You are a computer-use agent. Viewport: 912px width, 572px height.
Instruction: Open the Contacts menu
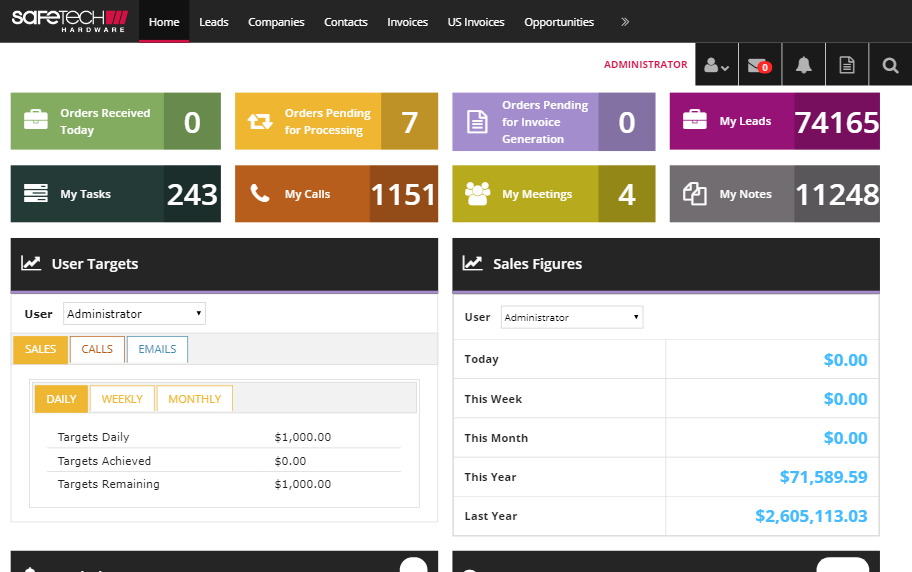coord(345,22)
